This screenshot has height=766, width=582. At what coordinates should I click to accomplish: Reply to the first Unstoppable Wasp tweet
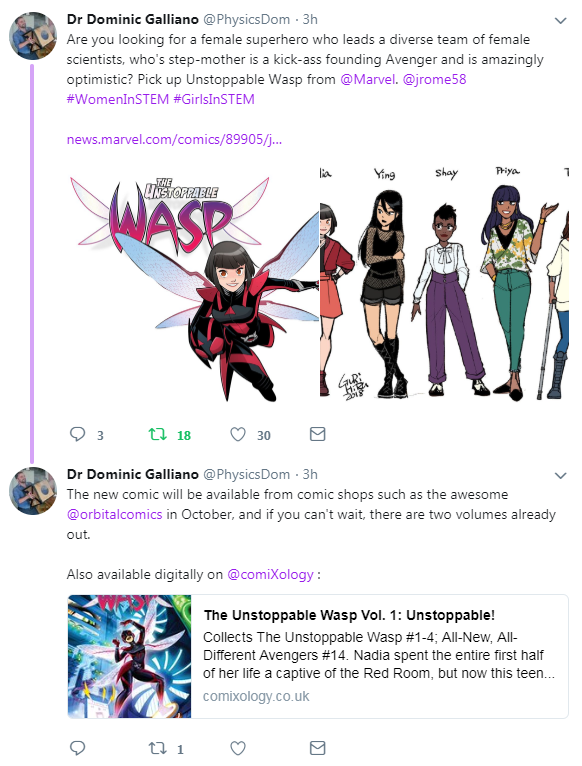click(x=78, y=434)
